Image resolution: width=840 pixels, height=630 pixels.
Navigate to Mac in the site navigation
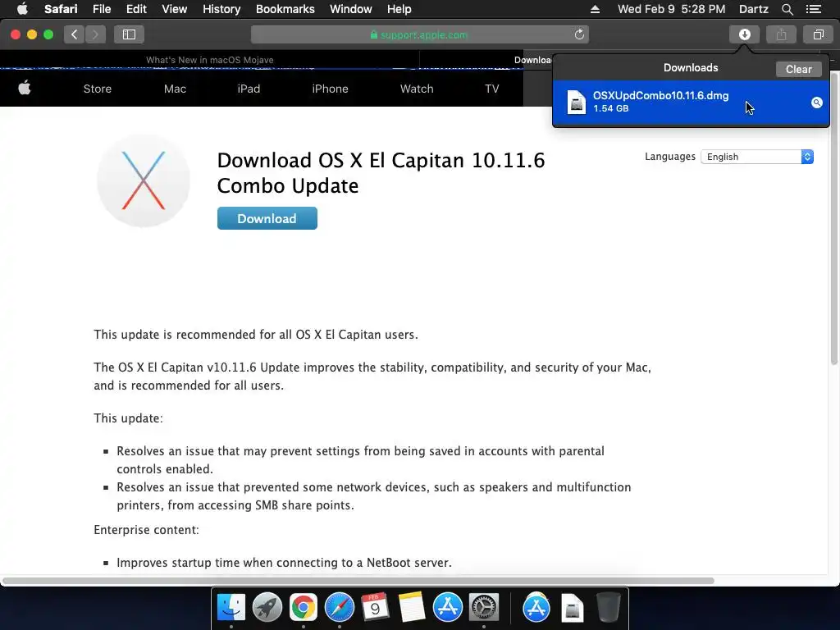tap(175, 89)
